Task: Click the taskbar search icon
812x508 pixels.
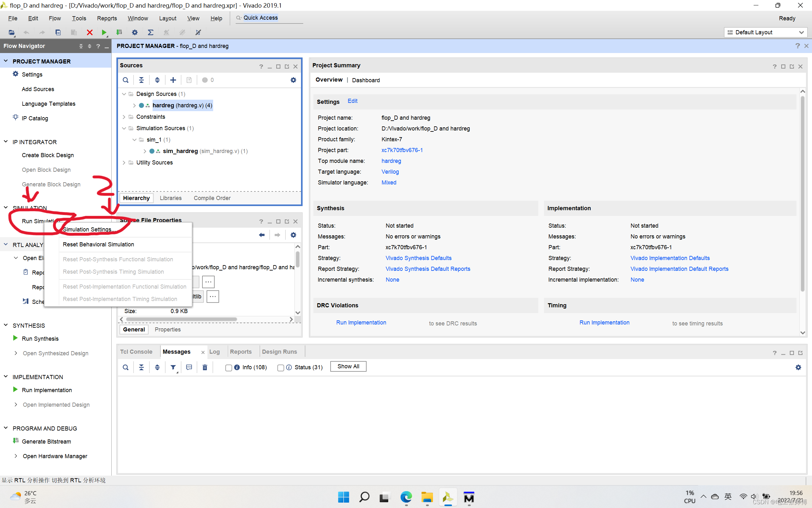Action: click(364, 497)
